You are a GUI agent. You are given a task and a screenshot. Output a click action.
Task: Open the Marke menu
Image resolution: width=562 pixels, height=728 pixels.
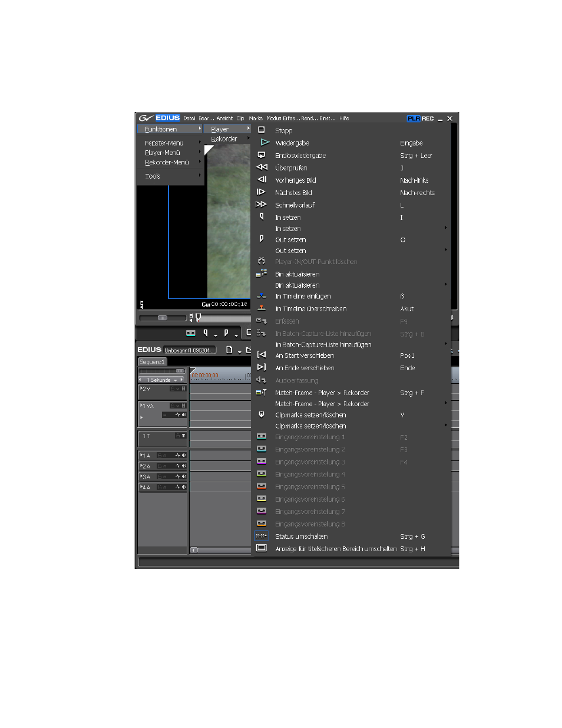tap(256, 118)
